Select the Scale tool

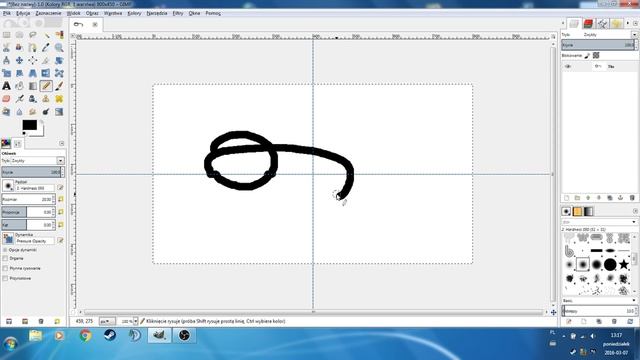(x=7, y=73)
